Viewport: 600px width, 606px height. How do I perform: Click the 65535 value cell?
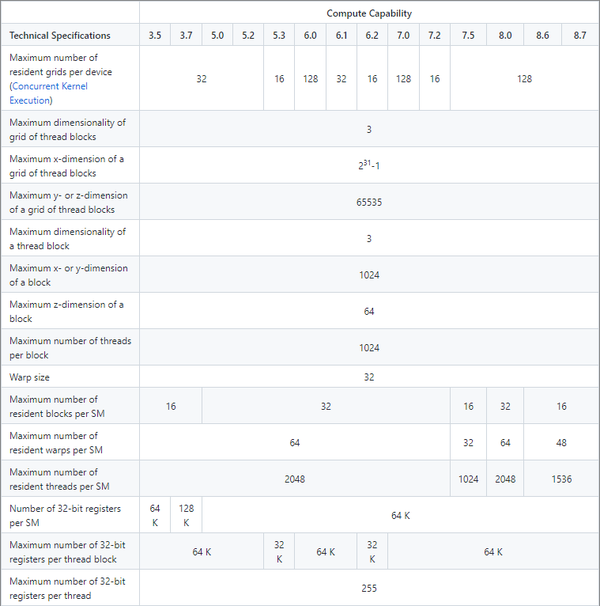(368, 202)
